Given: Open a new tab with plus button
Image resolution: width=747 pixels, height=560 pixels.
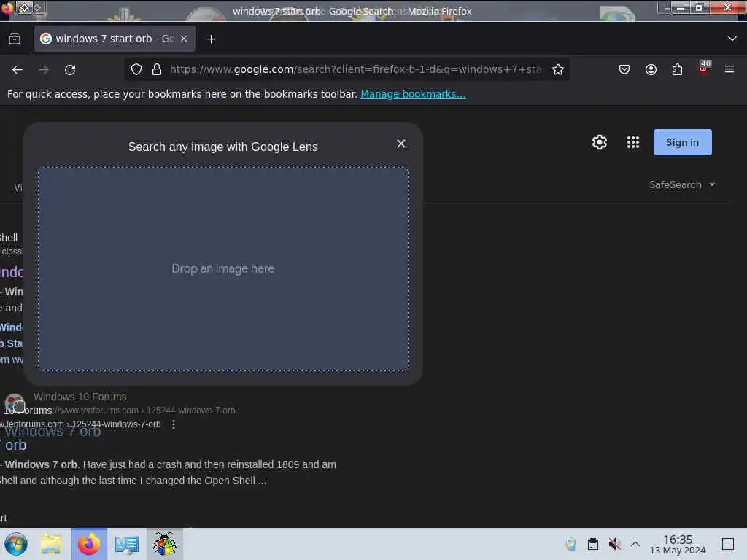Looking at the screenshot, I should tap(211, 39).
